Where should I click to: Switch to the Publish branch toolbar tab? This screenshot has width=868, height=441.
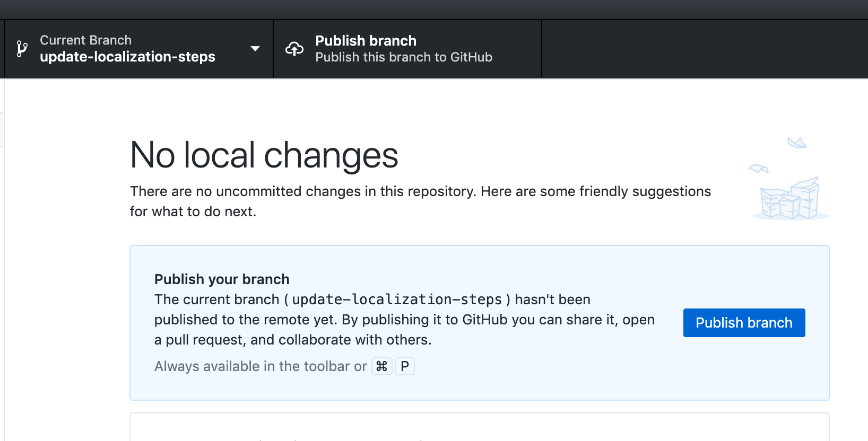coord(407,49)
